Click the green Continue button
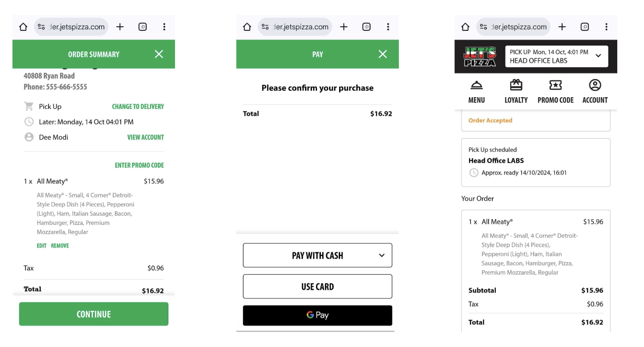 (94, 314)
